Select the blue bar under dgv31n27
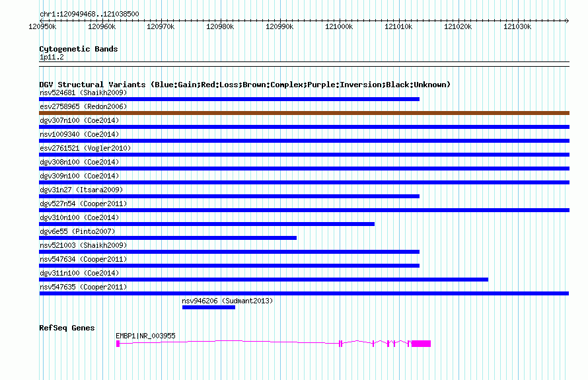The image size is (588, 380). [229, 196]
